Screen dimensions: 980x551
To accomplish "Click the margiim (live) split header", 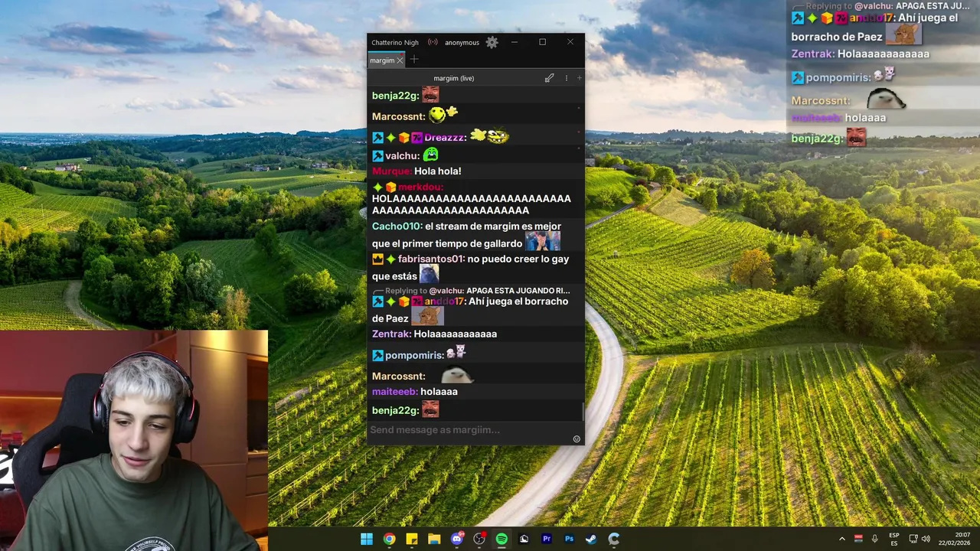I will pos(454,78).
